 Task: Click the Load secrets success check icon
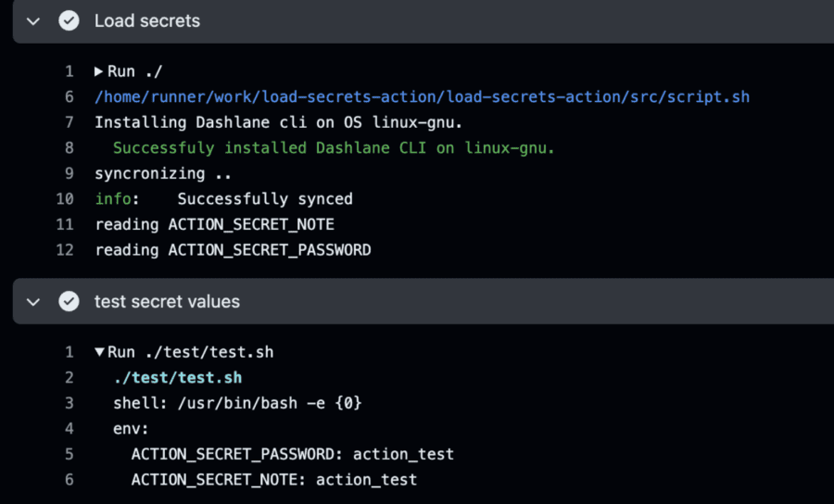coord(69,20)
